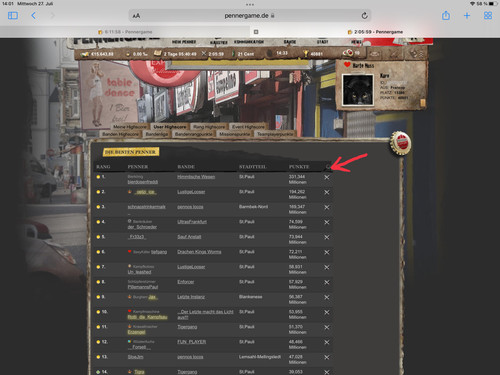500x375 pixels.
Task: Open the der_Schroeder player profile link
Action: click(x=142, y=227)
